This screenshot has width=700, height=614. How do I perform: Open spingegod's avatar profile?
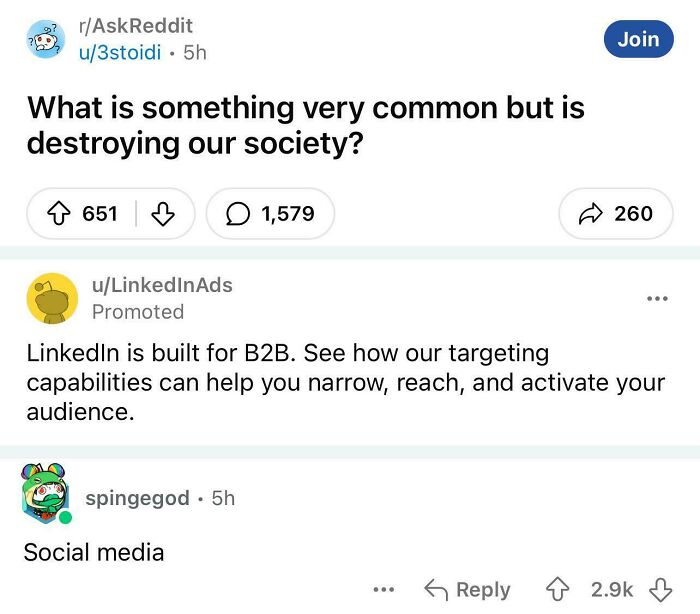pos(47,493)
